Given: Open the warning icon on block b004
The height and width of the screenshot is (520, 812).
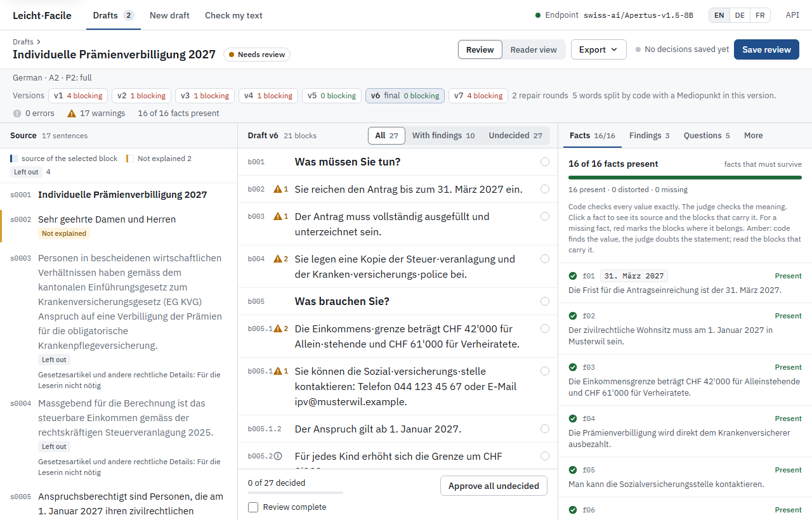Looking at the screenshot, I should pos(277,259).
